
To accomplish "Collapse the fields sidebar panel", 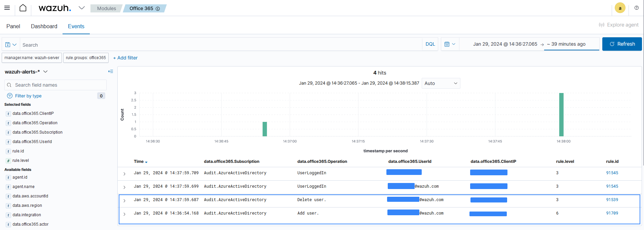I will 110,72.
